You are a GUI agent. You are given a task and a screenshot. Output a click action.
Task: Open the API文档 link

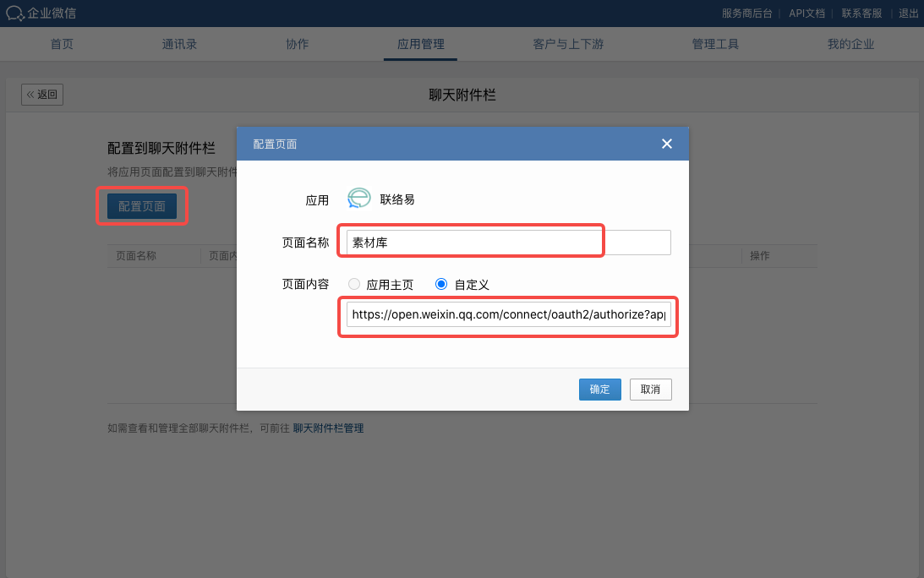tap(806, 13)
